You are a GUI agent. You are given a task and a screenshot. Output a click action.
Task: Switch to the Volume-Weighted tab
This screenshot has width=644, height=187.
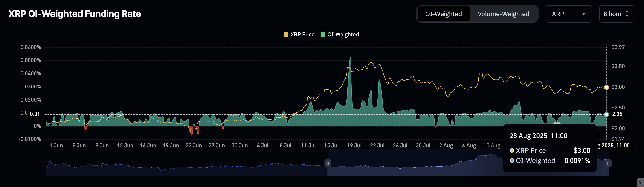503,14
